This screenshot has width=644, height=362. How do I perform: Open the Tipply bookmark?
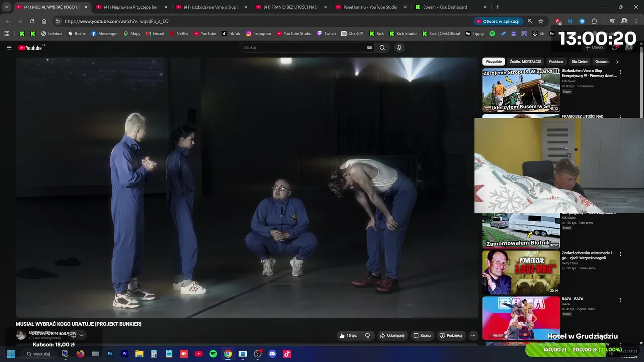475,34
